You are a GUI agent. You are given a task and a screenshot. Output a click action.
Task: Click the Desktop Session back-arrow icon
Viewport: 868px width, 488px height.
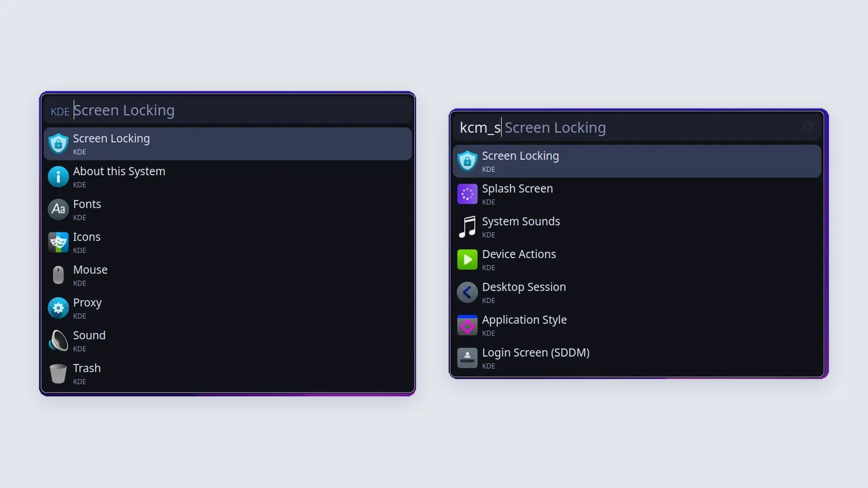coord(467,292)
